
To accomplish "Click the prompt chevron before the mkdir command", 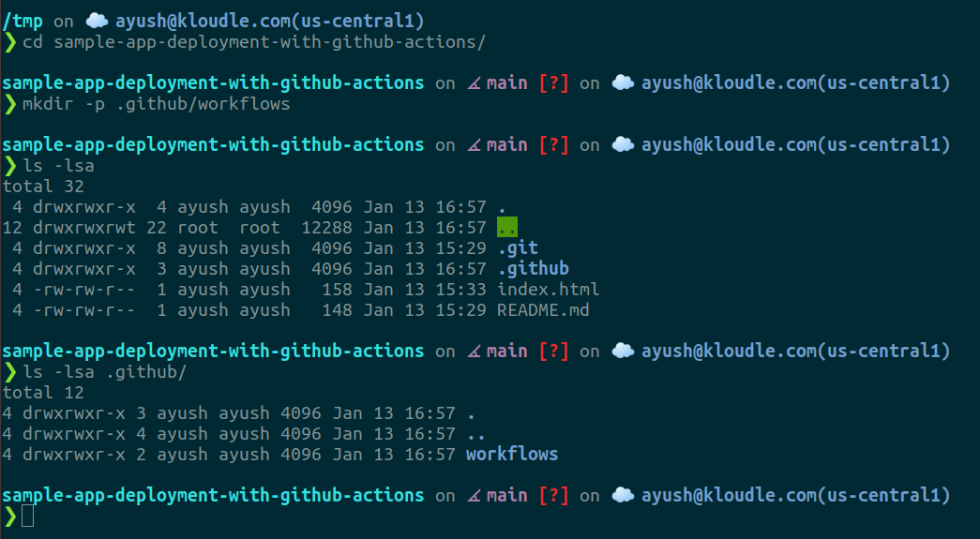I will (9, 104).
